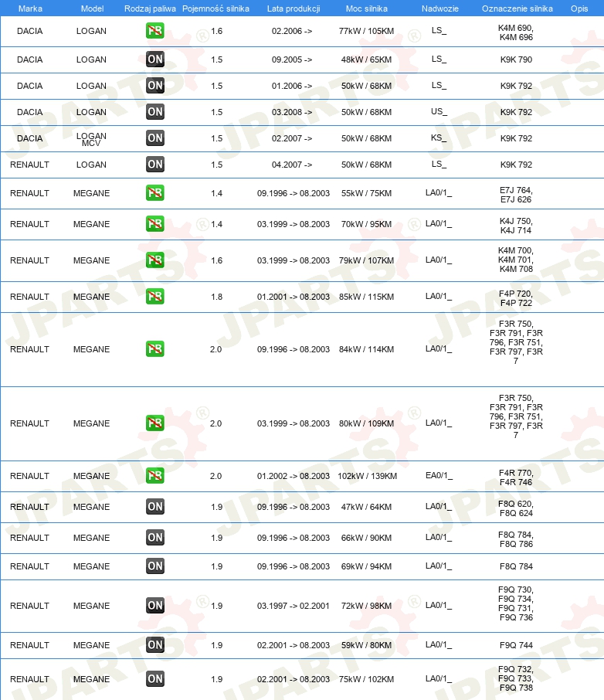604x700 pixels.
Task: Select the K4M 700, K4M 701, K4M 708 cell
Action: pyautogui.click(x=516, y=260)
